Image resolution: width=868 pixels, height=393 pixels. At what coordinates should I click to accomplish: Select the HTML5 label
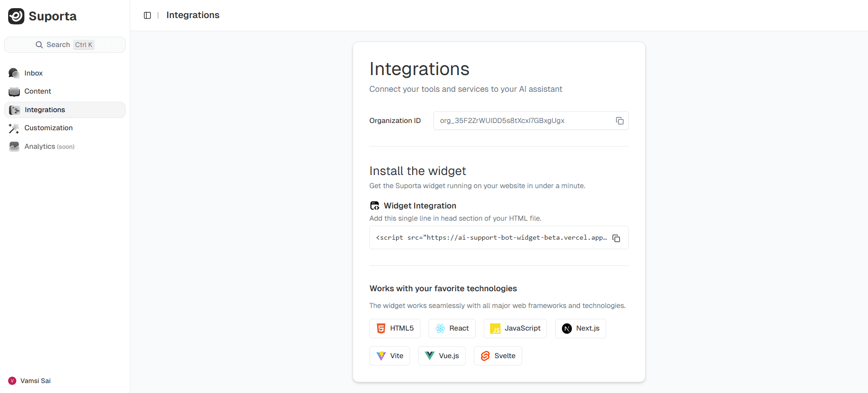pyautogui.click(x=402, y=328)
